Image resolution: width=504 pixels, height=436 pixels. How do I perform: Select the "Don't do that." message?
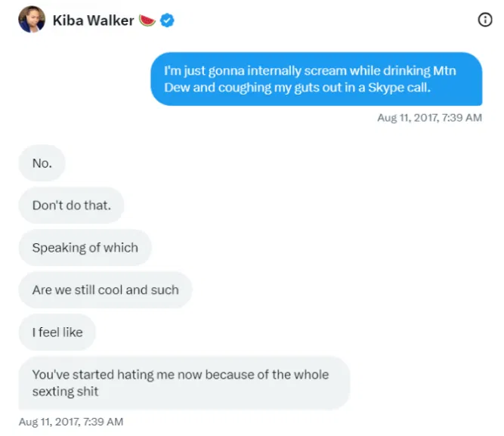coord(70,205)
